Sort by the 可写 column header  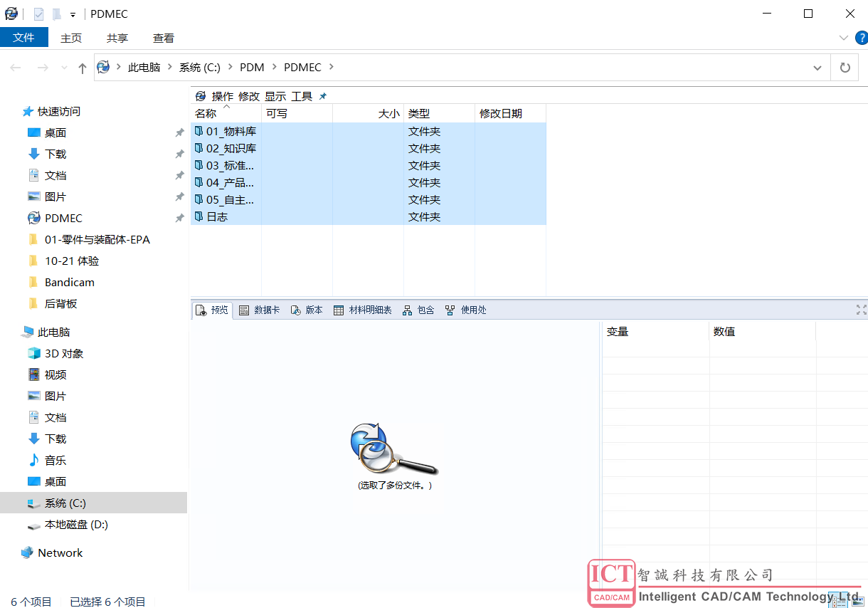point(297,113)
